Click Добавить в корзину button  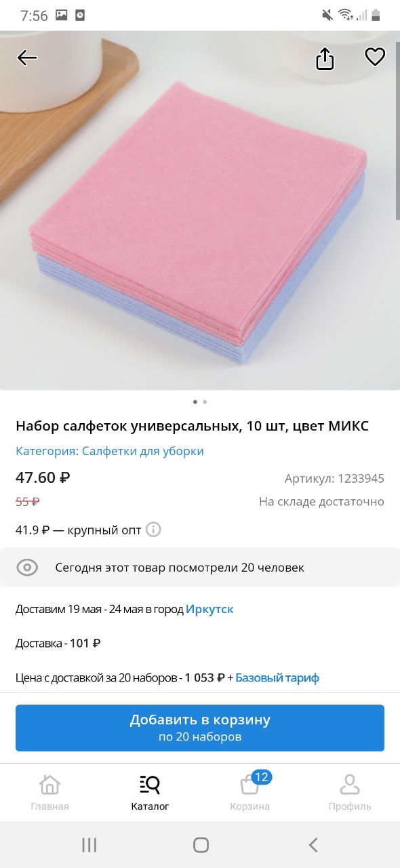[200, 728]
